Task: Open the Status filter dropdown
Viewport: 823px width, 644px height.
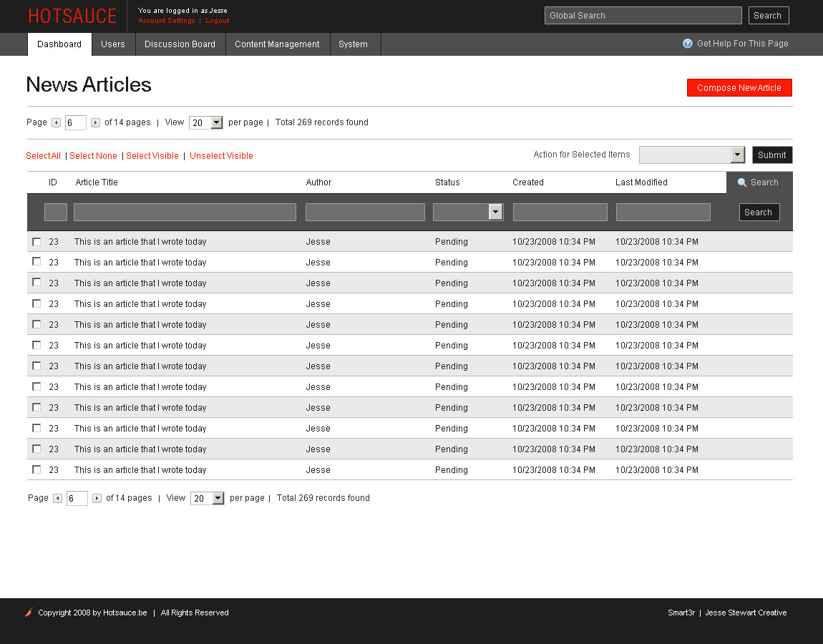Action: 468,212
